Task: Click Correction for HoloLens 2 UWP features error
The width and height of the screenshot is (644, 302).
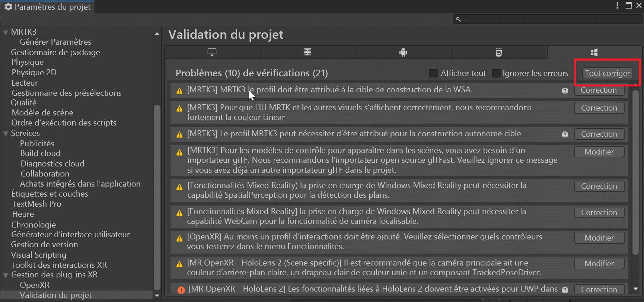Action: [599, 290]
